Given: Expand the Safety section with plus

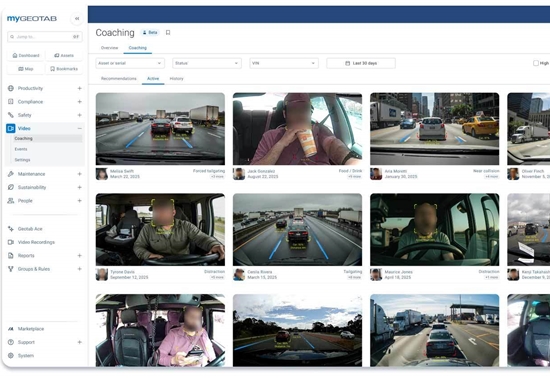Looking at the screenshot, I should (80, 115).
